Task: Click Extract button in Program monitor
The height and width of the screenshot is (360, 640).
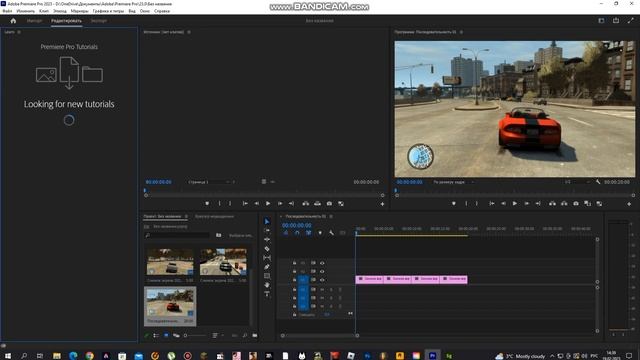Action: pyautogui.click(x=564, y=203)
